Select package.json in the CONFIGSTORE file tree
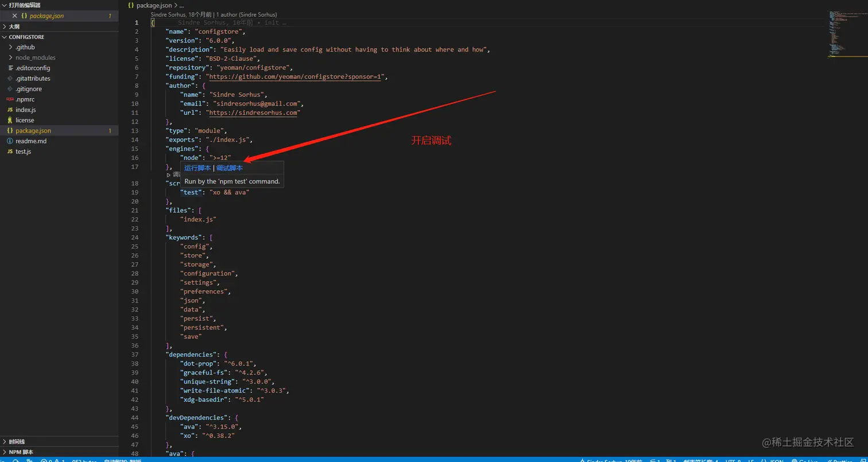 59,131
